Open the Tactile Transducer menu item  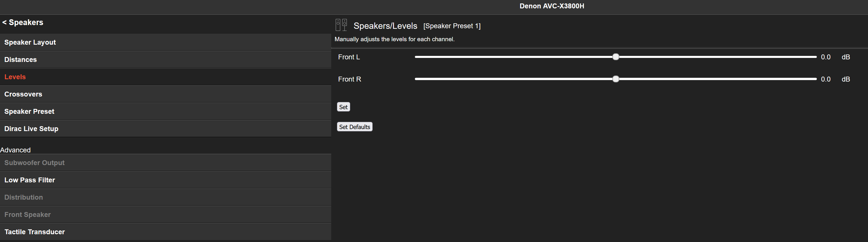[165, 232]
